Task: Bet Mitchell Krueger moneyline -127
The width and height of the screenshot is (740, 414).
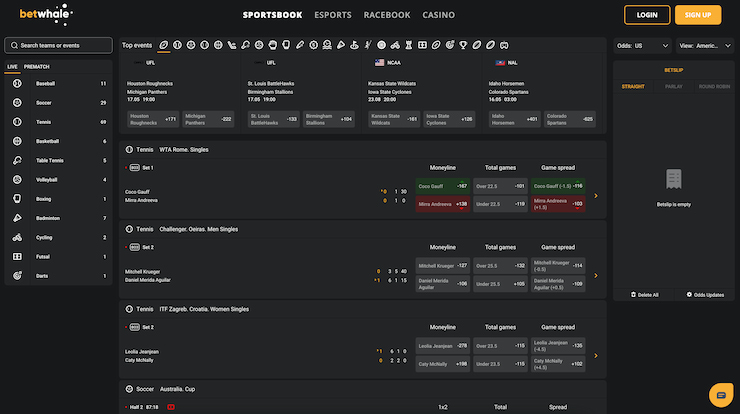Action: point(443,265)
